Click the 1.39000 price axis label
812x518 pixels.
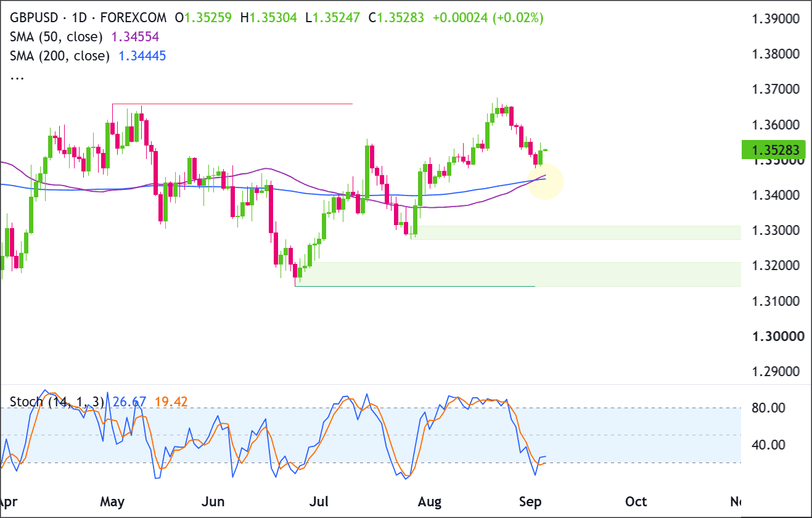(x=775, y=18)
